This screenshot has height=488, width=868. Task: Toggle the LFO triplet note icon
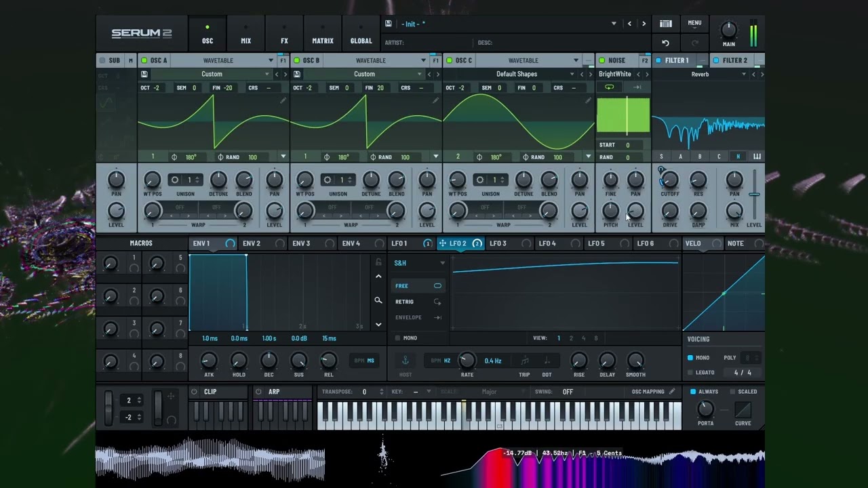click(525, 361)
